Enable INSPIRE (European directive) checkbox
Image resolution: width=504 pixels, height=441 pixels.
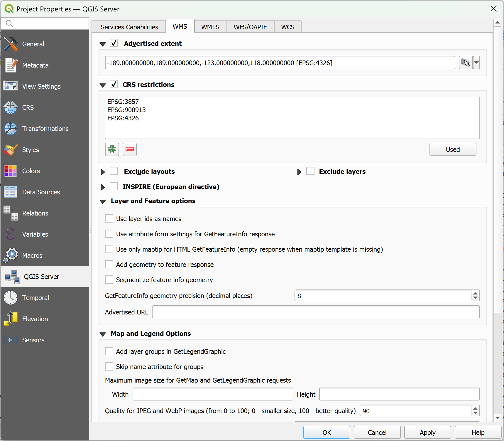114,186
